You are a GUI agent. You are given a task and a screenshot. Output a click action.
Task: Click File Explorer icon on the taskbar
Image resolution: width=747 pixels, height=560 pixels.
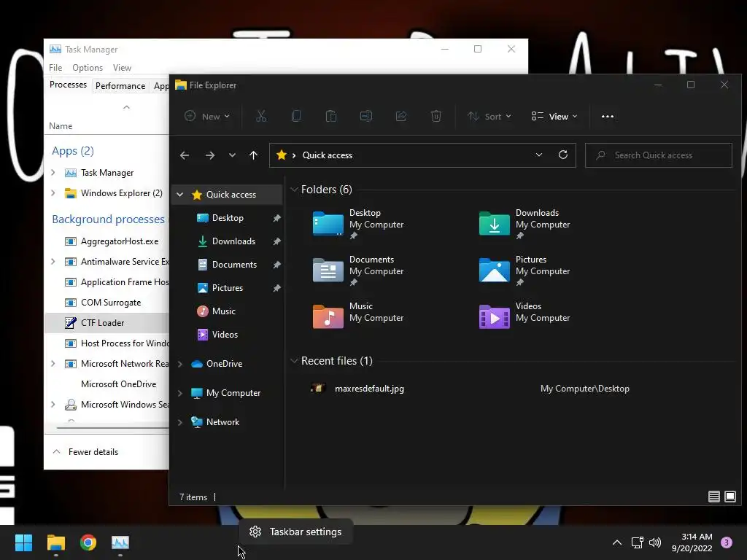55,542
